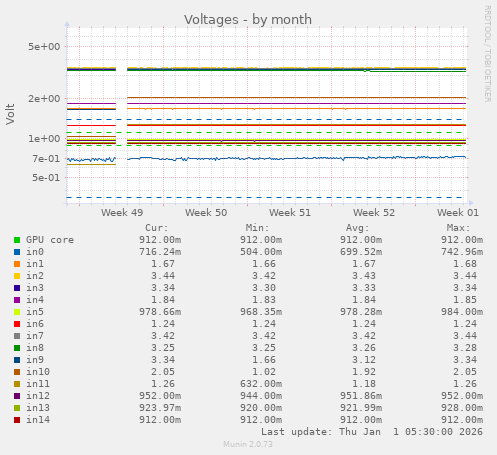
Task: Click the in7 gray legend swatch
Action: [x=17, y=336]
